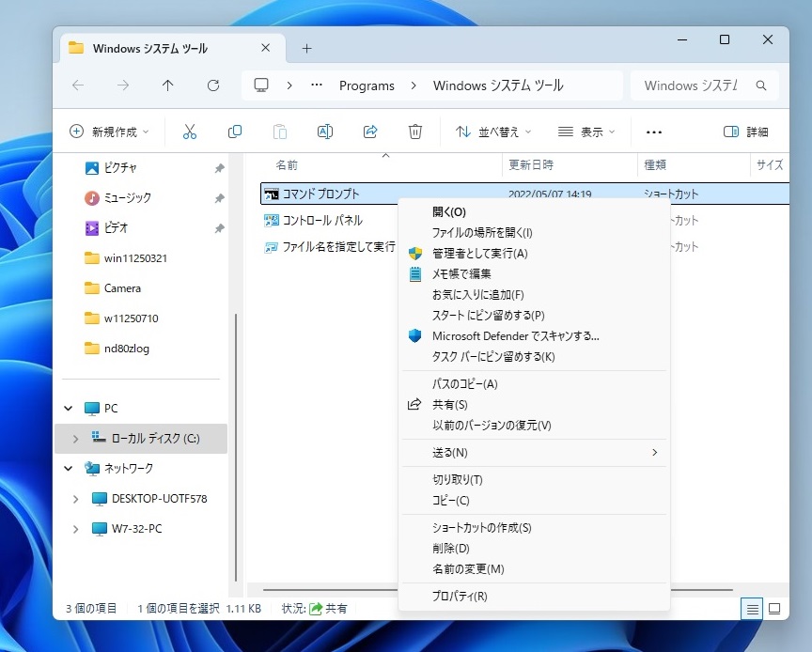
Task: Choose パスのコピー(A)
Action: (x=535, y=383)
